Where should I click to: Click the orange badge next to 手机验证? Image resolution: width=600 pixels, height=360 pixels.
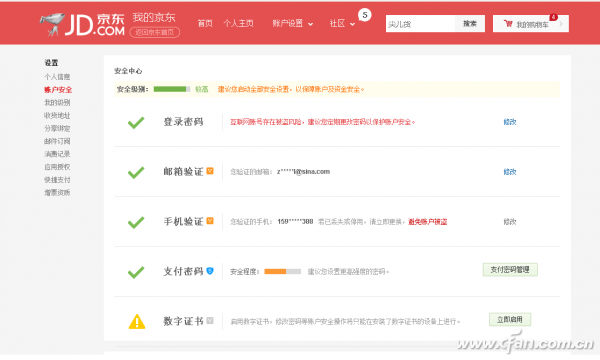pyautogui.click(x=210, y=221)
